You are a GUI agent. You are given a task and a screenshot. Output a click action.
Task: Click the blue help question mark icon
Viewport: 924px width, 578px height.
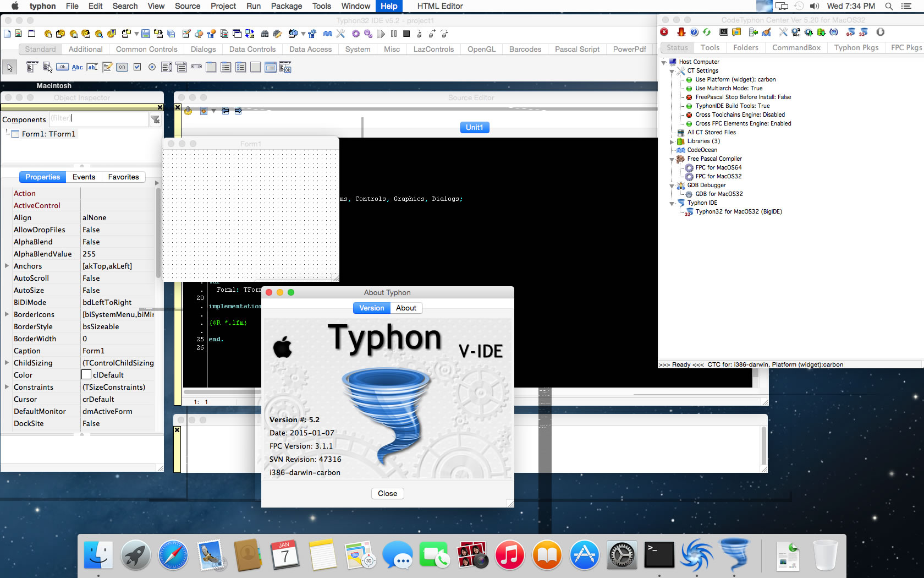coord(694,32)
